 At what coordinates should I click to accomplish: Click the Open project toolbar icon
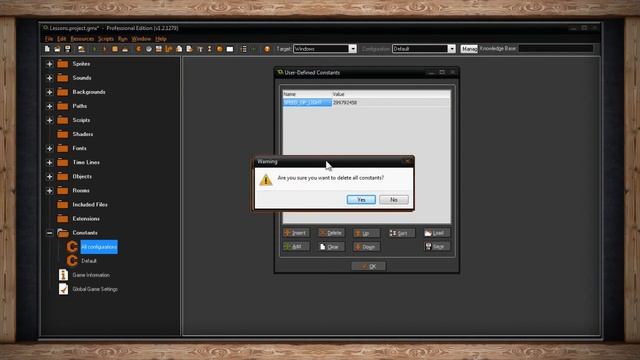click(57, 49)
